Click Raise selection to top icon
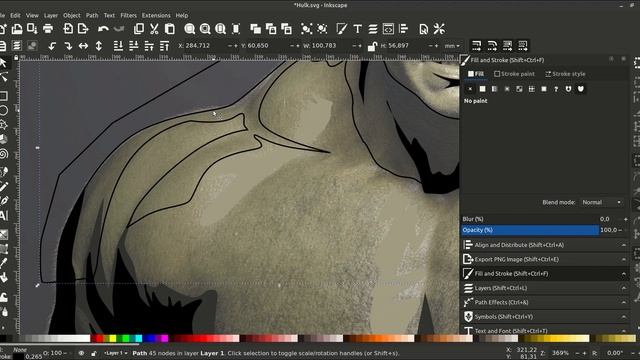This screenshot has width=640, height=360. point(164,46)
